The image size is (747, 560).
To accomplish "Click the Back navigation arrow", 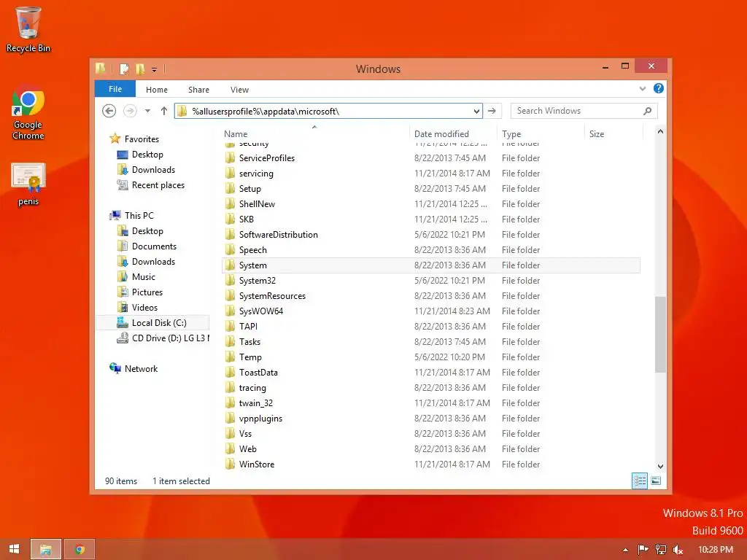I will [109, 111].
